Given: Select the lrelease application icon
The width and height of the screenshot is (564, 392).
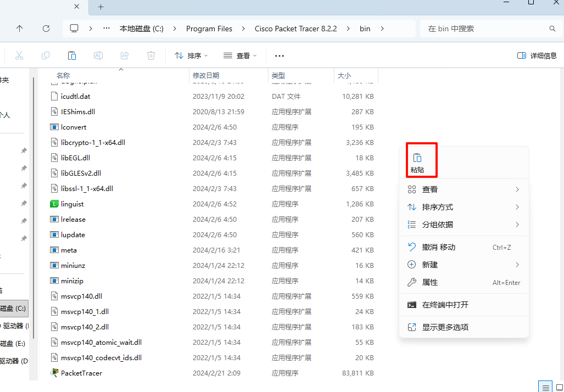Looking at the screenshot, I should [54, 220].
